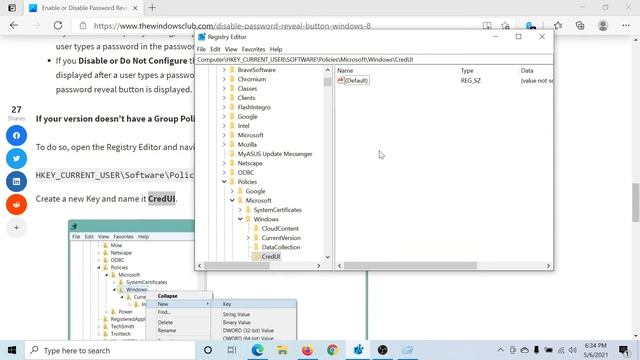Expand the CurrentVersion key
Screen dimensions: 640x360
click(248, 238)
